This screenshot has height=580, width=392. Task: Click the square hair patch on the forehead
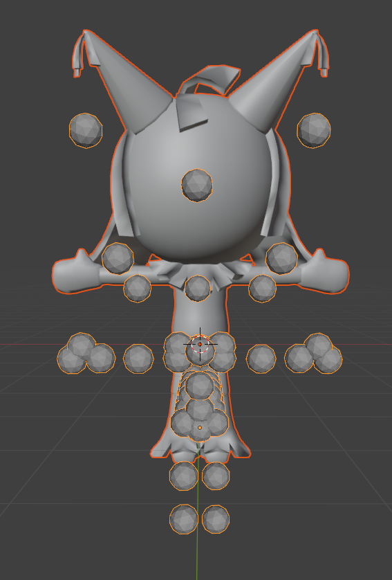[x=191, y=111]
